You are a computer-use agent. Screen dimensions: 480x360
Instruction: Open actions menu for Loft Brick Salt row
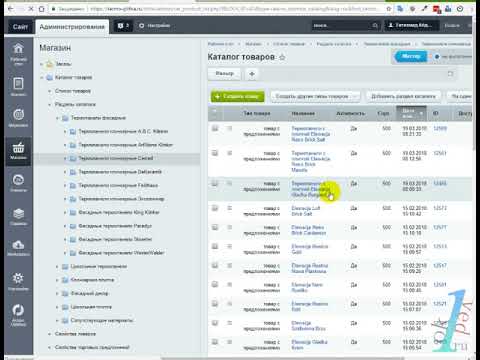230,208
